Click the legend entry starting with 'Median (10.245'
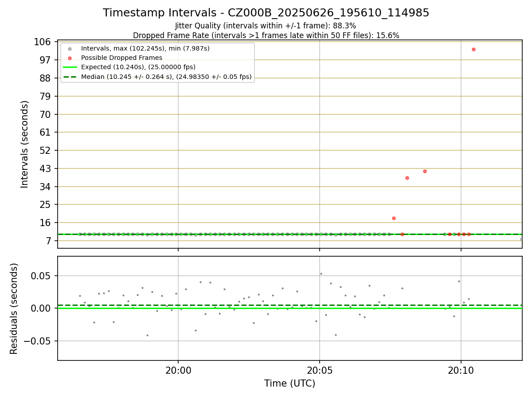 [166, 77]
